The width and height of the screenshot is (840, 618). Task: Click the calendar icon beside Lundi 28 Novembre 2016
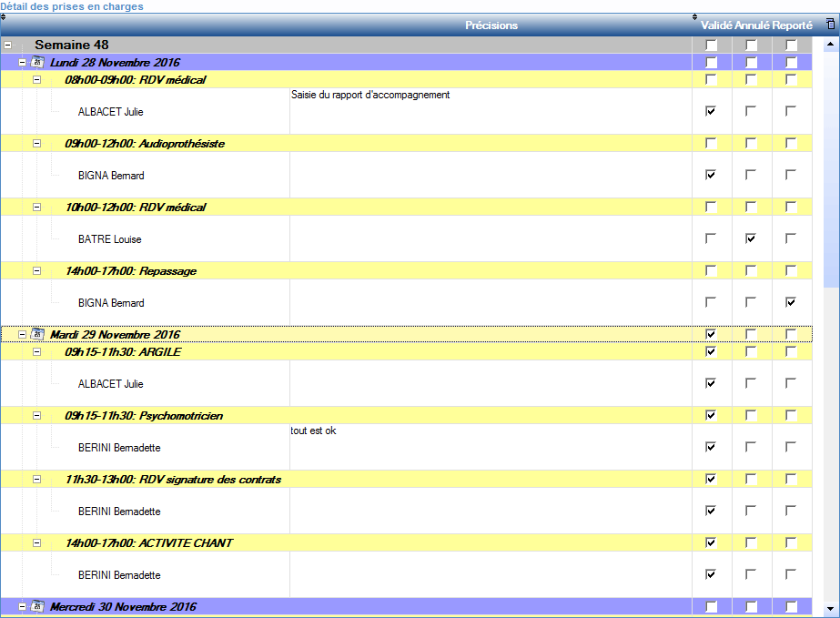(37, 62)
